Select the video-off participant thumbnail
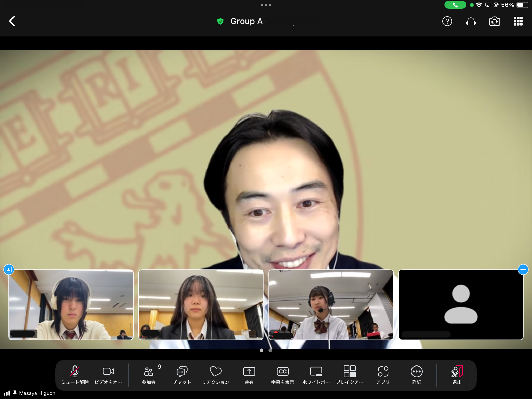 (461, 304)
